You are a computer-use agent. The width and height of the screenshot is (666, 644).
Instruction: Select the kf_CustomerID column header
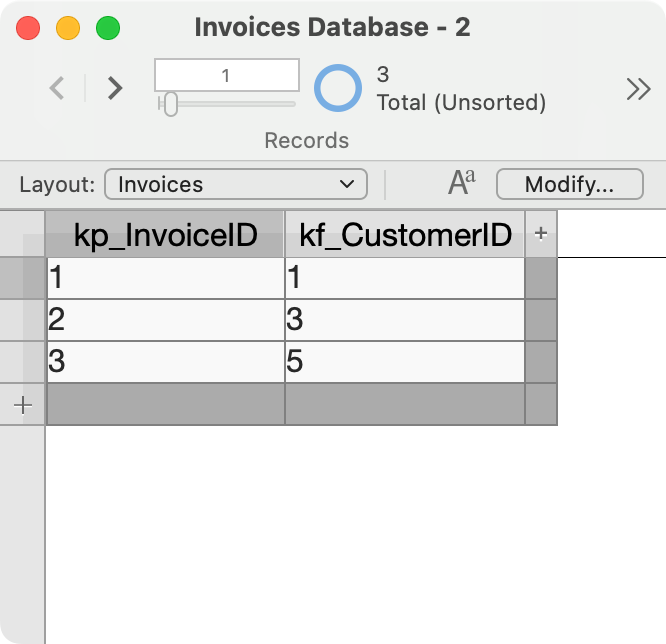405,234
